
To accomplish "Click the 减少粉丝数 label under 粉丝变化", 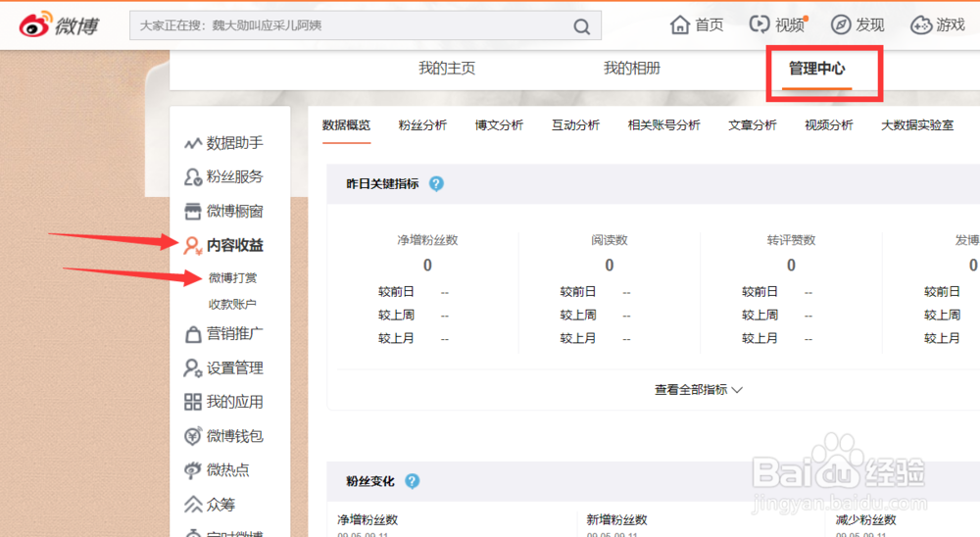I will [865, 519].
